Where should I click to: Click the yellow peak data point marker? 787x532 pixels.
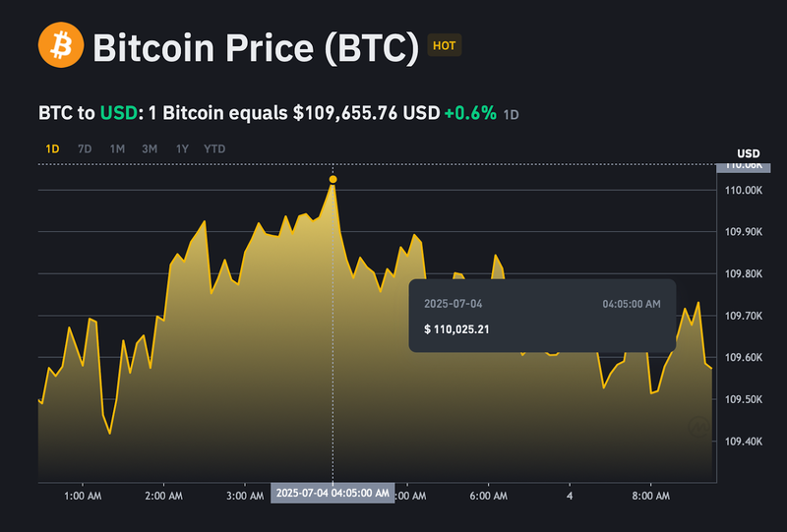pyautogui.click(x=333, y=179)
